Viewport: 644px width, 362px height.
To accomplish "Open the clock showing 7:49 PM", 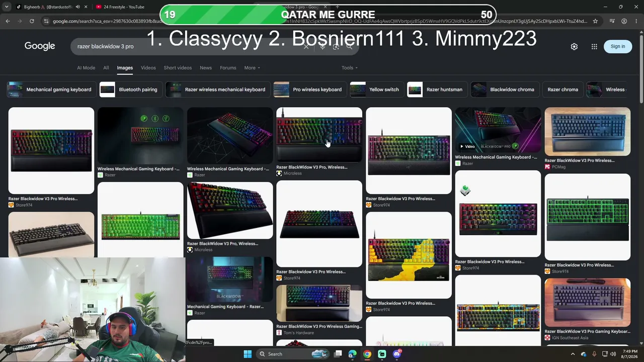I will [x=630, y=354].
